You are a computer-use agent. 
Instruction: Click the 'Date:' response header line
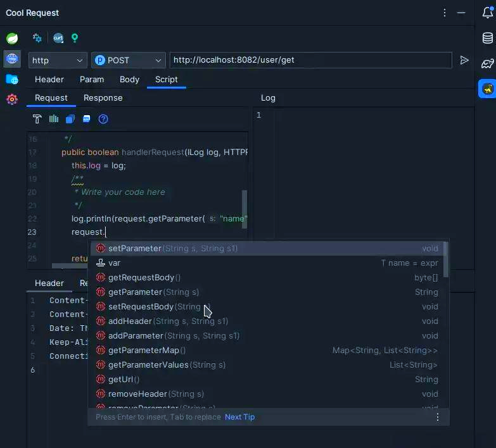pos(68,328)
